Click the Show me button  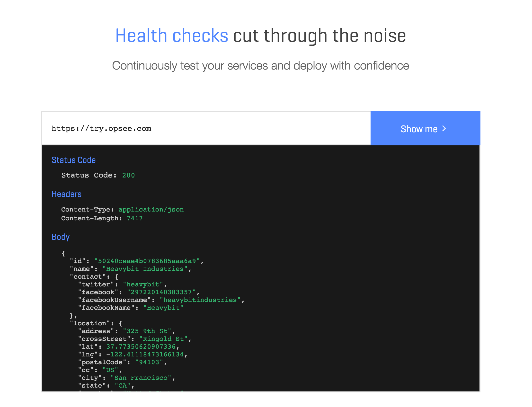[x=425, y=129]
